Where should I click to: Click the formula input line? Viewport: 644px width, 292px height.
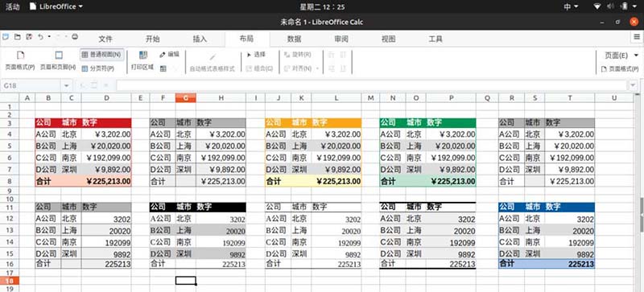tap(372, 85)
